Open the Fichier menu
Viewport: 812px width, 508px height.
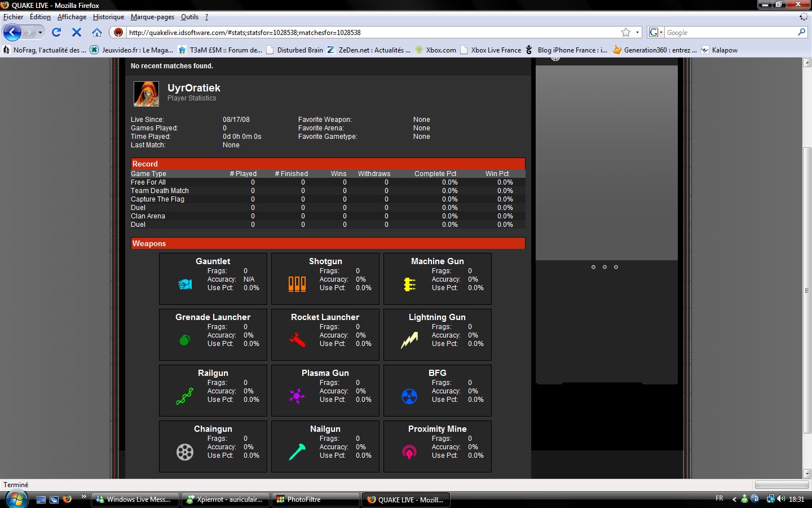click(x=14, y=17)
